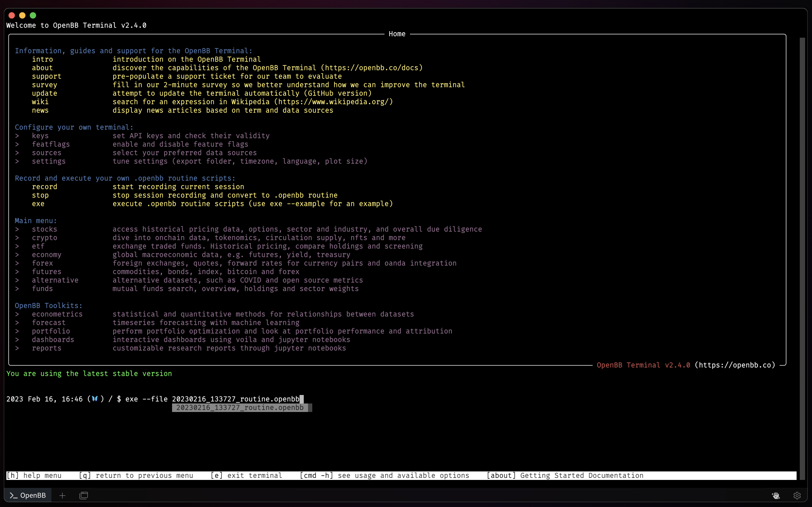812x507 pixels.
Task: Click the "dashboards" toolkit entry
Action: click(x=53, y=339)
